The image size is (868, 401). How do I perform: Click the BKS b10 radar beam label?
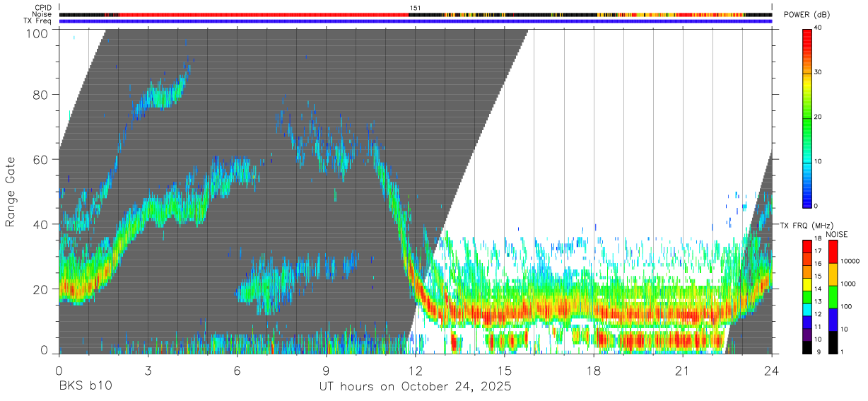[85, 387]
